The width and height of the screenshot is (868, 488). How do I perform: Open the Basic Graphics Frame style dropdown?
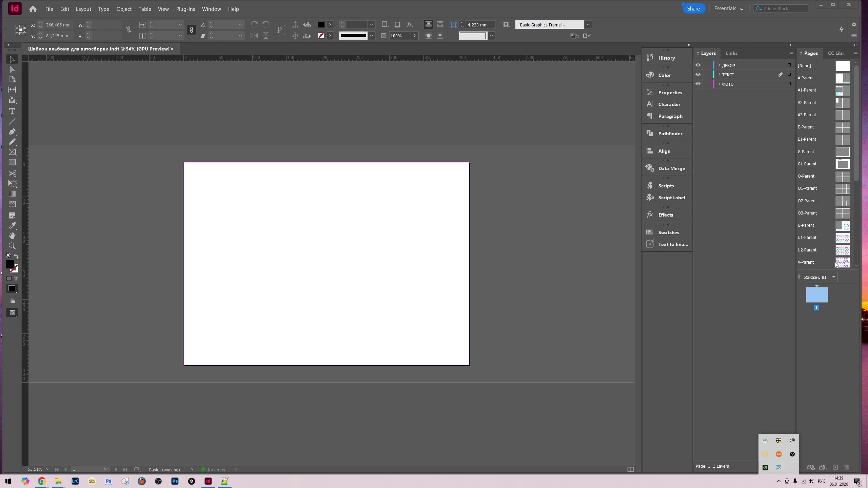pos(588,25)
